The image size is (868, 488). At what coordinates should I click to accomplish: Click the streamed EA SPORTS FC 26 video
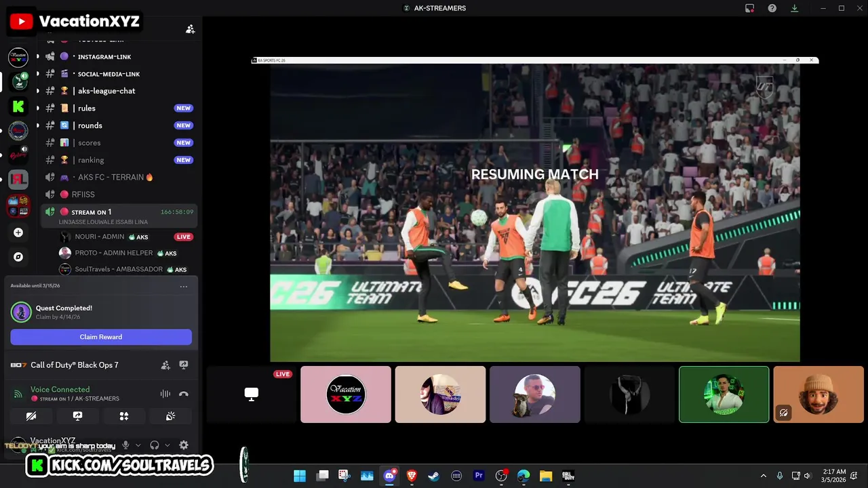coord(535,209)
